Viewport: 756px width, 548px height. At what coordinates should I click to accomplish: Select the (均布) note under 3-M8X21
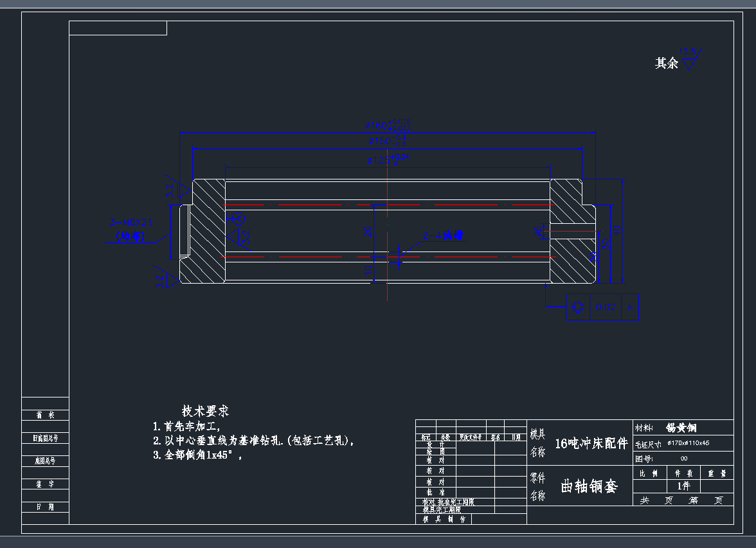[130, 236]
